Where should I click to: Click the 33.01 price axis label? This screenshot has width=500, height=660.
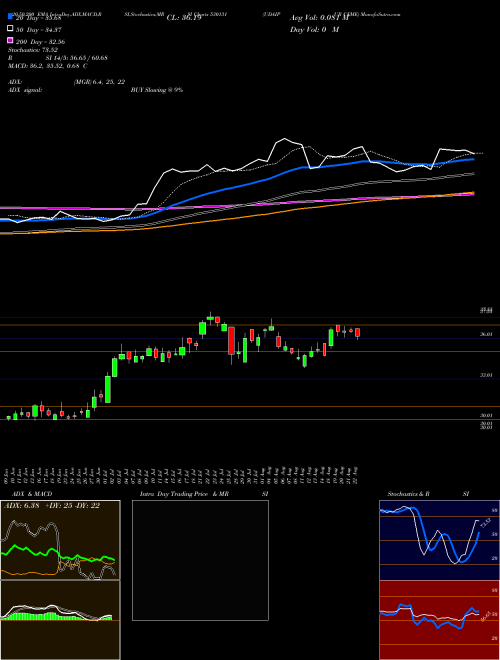[x=487, y=375]
